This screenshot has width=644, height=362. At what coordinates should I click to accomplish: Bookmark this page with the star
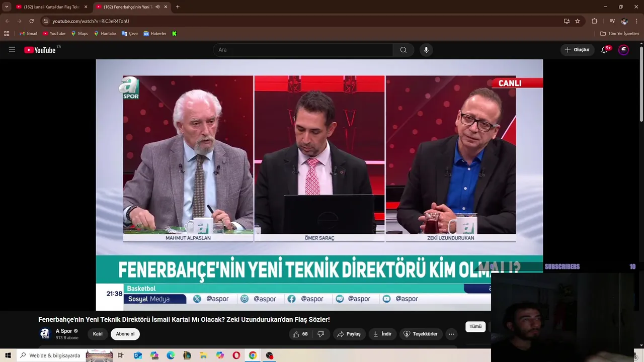[x=578, y=21]
